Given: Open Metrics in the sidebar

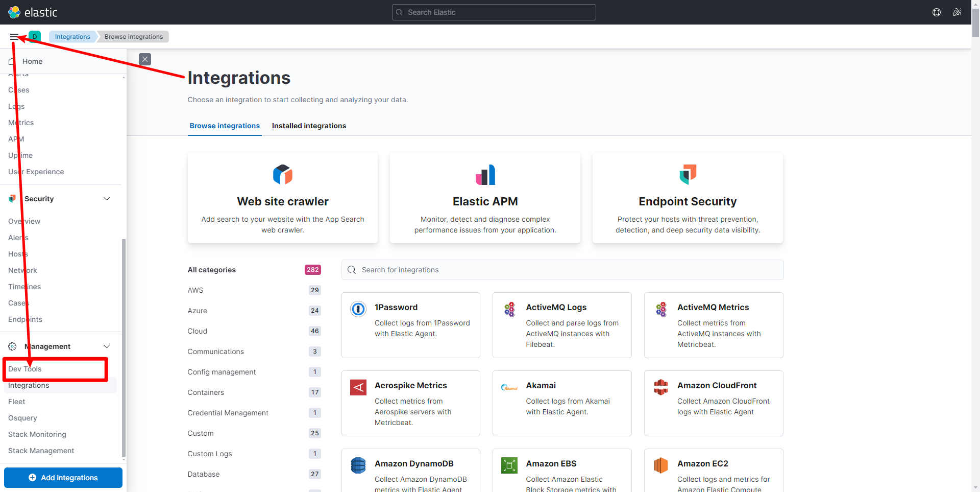Looking at the screenshot, I should point(21,123).
